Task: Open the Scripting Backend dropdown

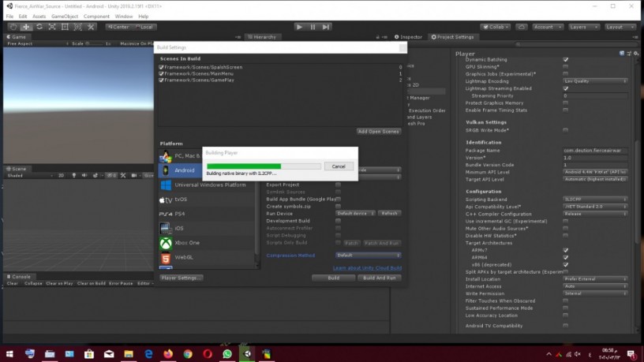Action: tap(594, 199)
